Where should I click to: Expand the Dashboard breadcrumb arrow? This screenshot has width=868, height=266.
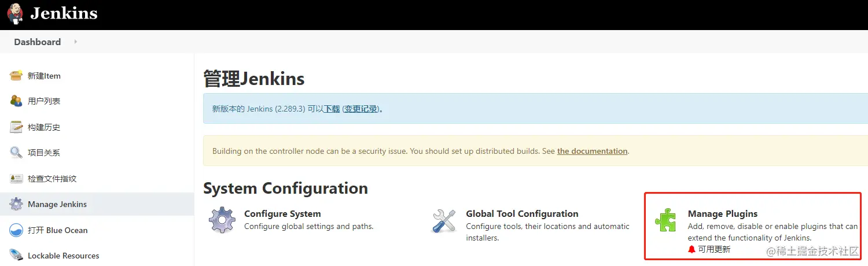click(x=75, y=42)
